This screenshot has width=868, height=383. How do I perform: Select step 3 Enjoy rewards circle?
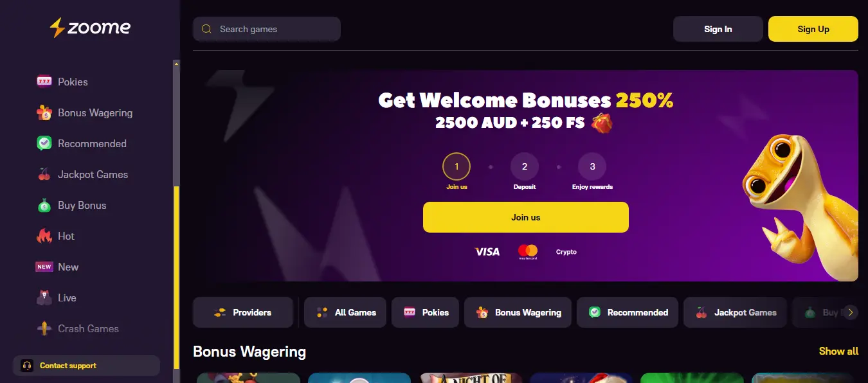pos(592,167)
